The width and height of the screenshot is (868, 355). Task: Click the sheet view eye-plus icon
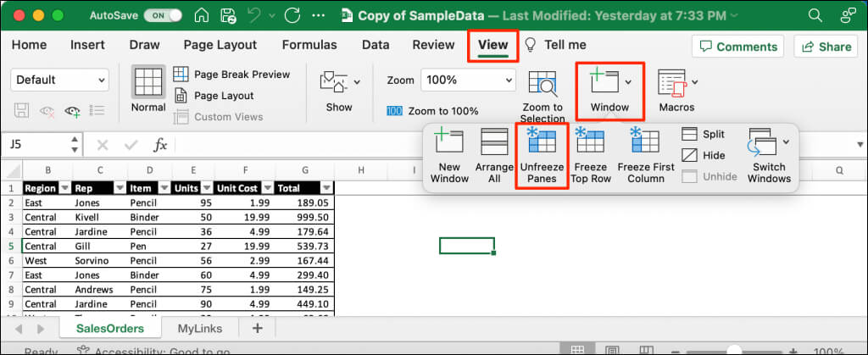click(x=73, y=111)
